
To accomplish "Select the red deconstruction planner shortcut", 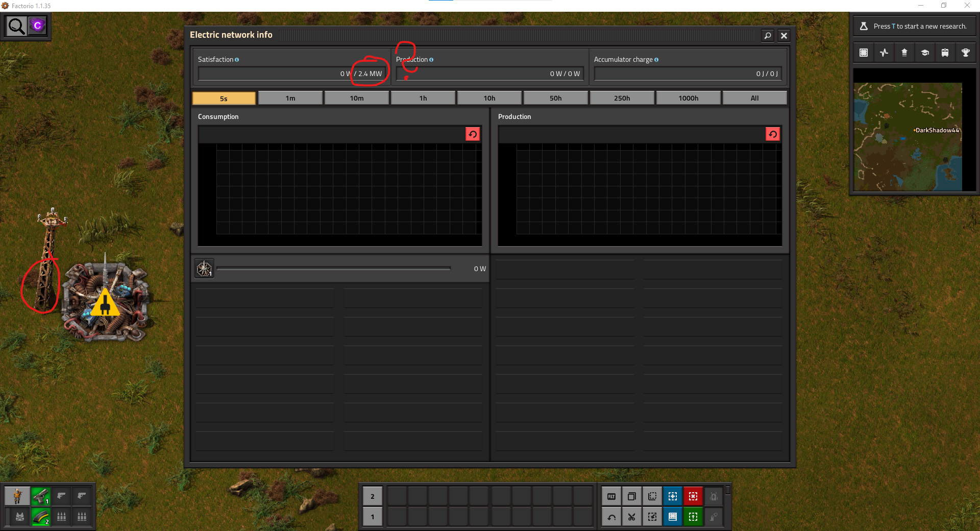I will [x=693, y=496].
